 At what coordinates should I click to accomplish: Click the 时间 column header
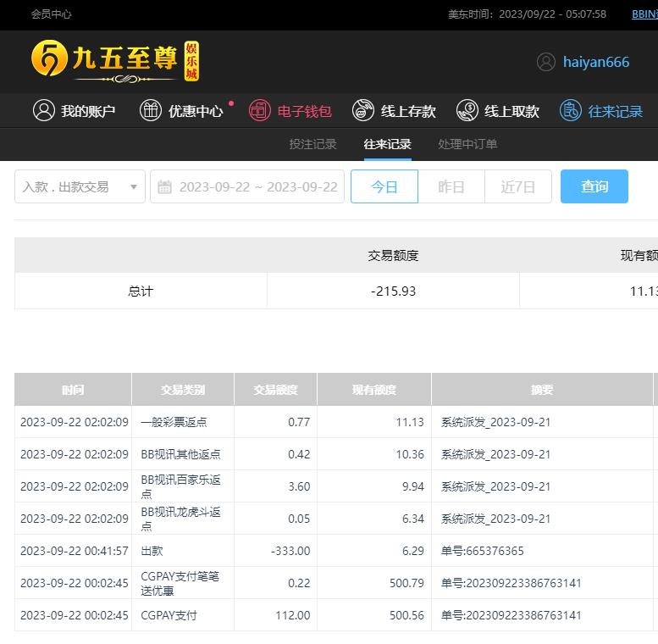coord(73,391)
